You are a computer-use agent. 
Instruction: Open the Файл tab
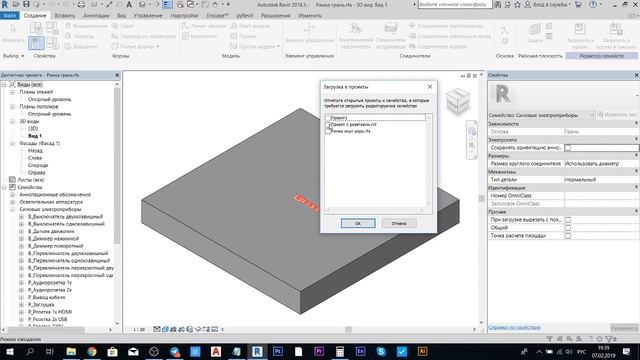tap(10, 16)
